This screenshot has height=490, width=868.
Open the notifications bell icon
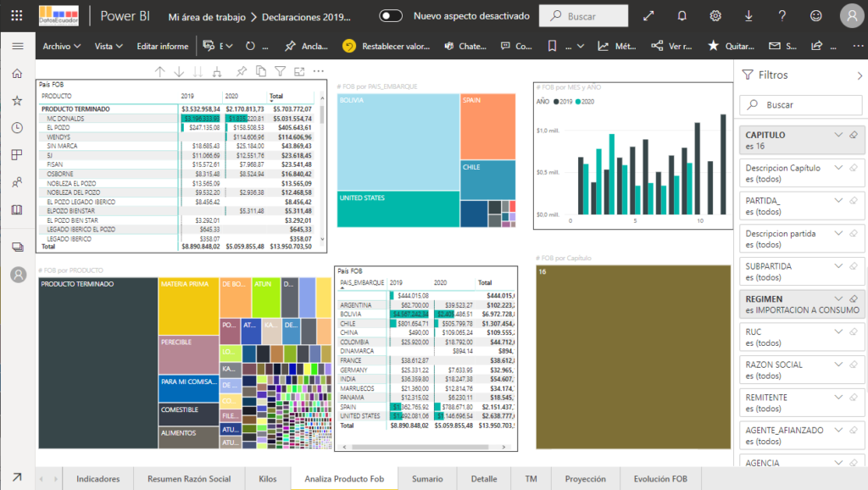(682, 16)
